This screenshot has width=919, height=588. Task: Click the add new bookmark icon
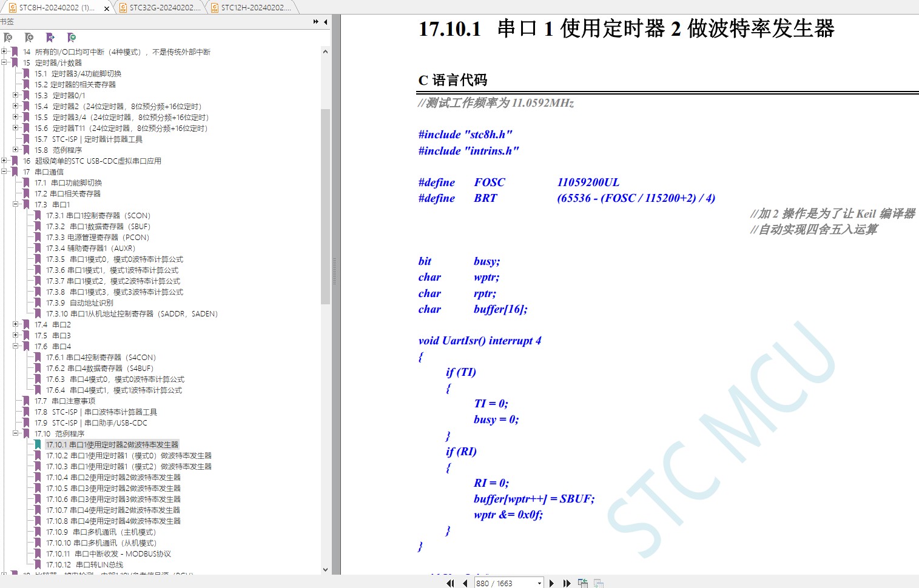click(29, 38)
